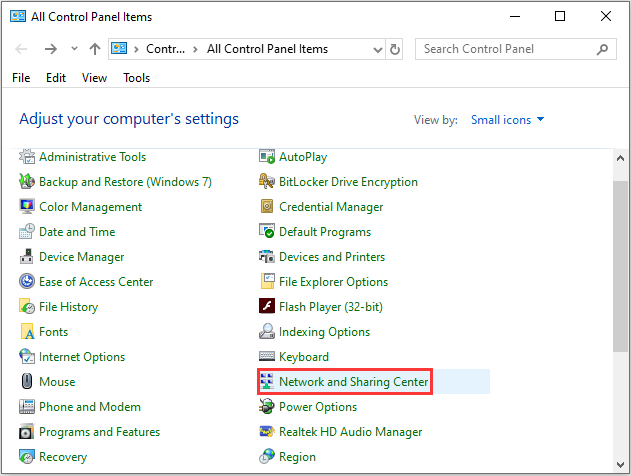Open the recent locations dropdown arrow
The height and width of the screenshot is (476, 631).
click(74, 49)
